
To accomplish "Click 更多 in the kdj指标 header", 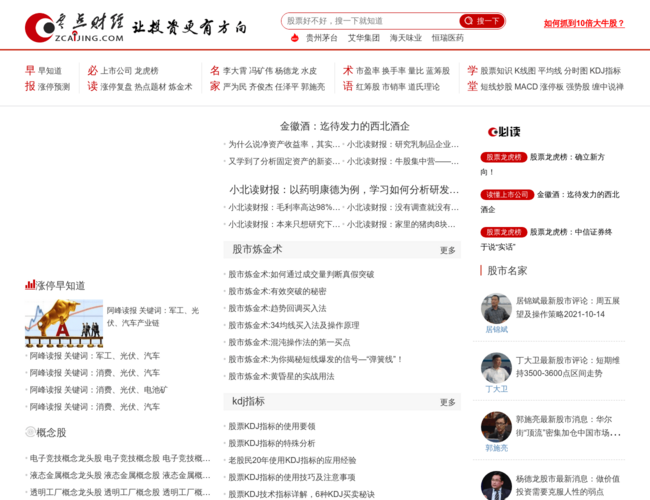I will pos(448,402).
